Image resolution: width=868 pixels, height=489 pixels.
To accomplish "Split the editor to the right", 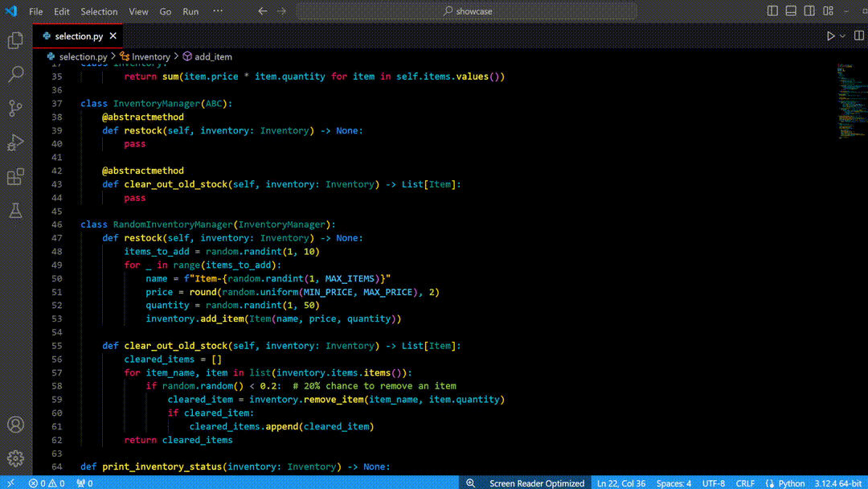I will click(x=858, y=36).
